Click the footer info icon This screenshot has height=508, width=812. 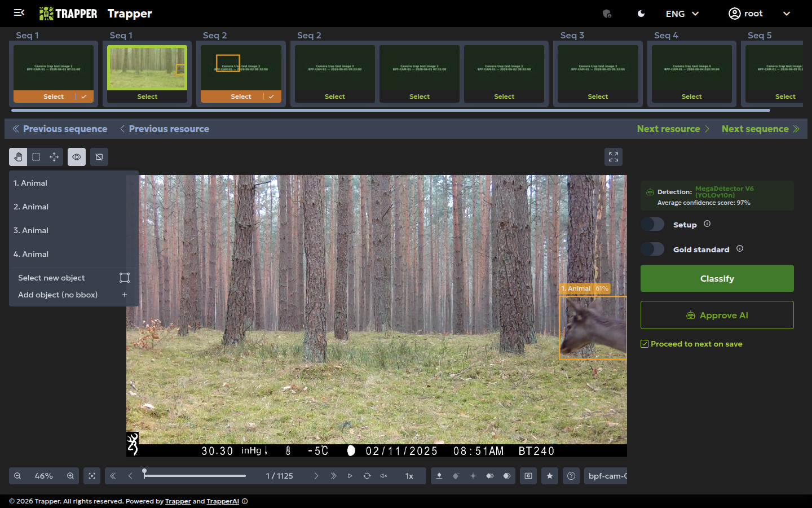click(245, 501)
